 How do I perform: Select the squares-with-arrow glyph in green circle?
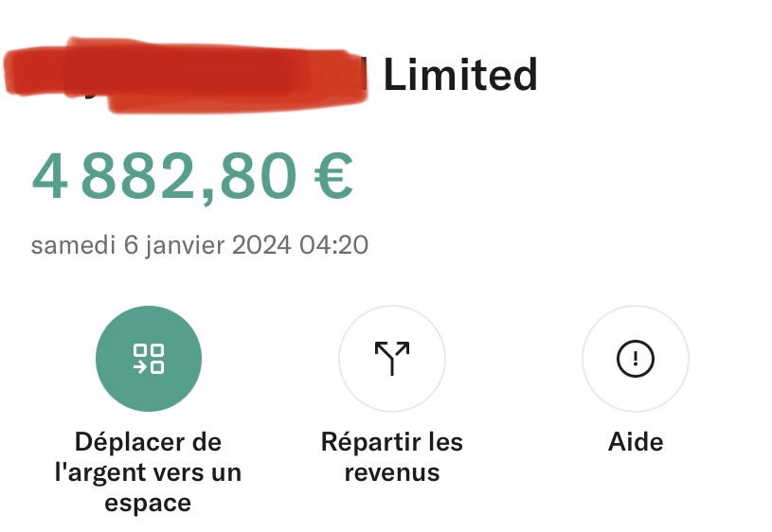point(148,359)
